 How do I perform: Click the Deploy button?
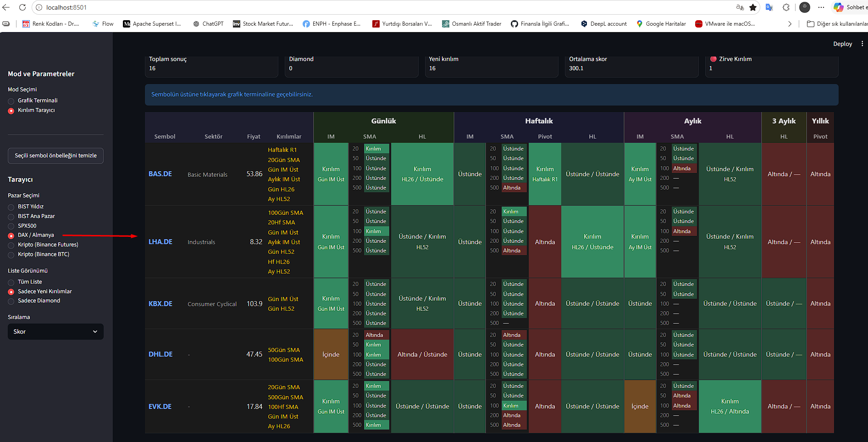[842, 44]
